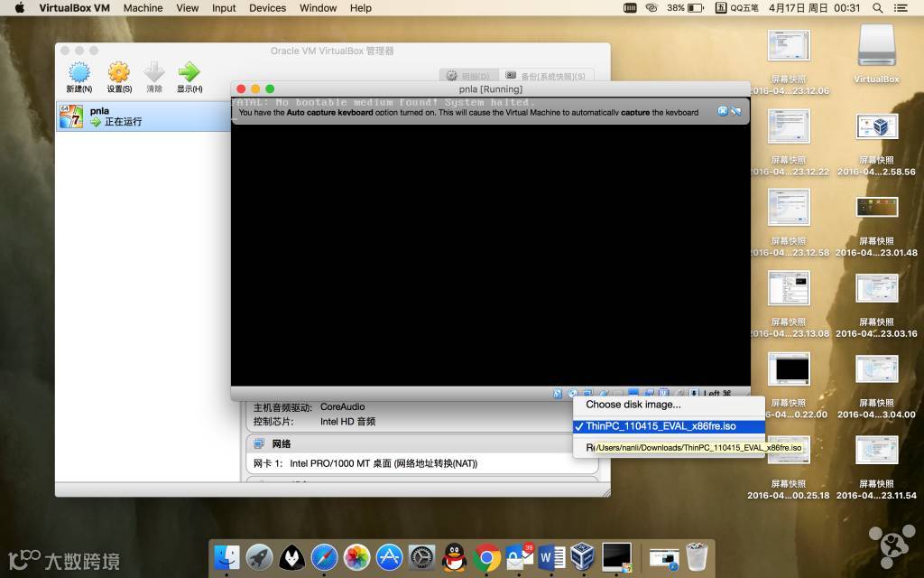Click the battery 38% indicator in menu bar
Viewport: 924px width, 578px height.
(686, 7)
